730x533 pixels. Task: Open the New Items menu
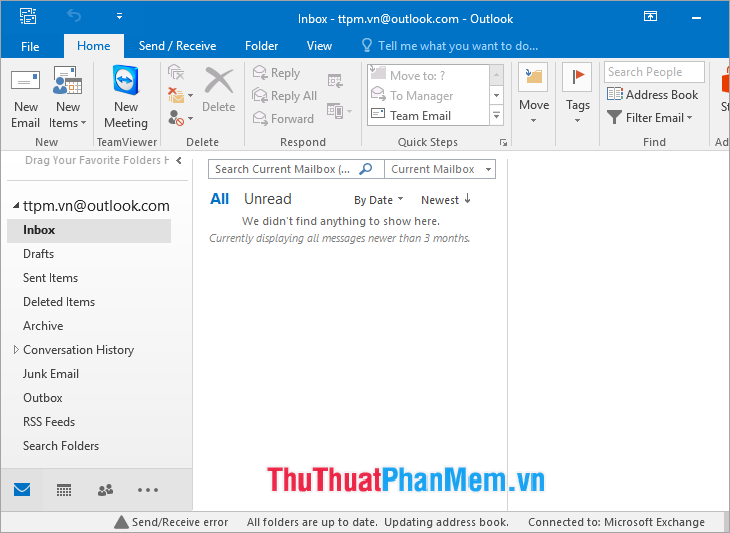point(68,98)
